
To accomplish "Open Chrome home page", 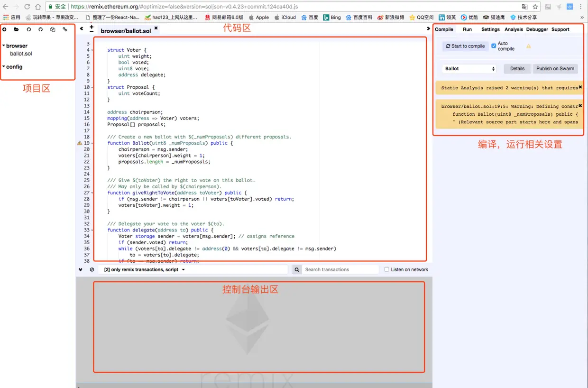I will click(x=38, y=7).
